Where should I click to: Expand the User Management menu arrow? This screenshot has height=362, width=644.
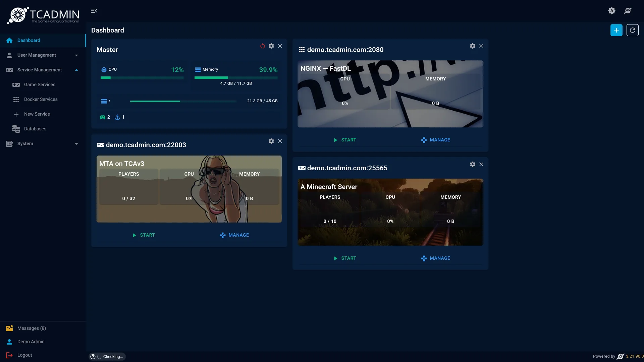coord(76,55)
